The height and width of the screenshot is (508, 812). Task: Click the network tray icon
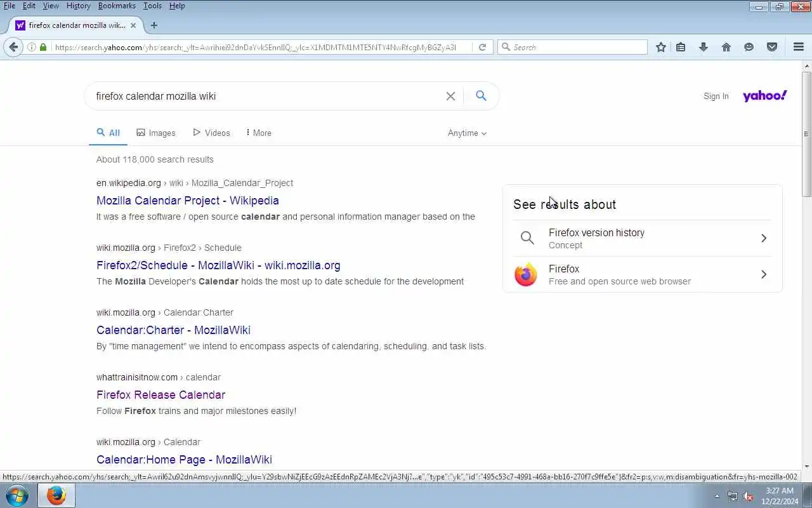pyautogui.click(x=733, y=497)
